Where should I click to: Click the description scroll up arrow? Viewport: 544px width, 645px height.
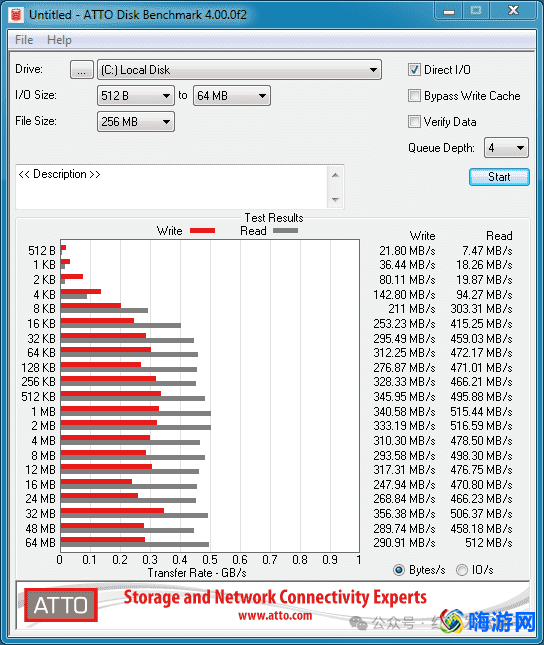click(x=335, y=176)
